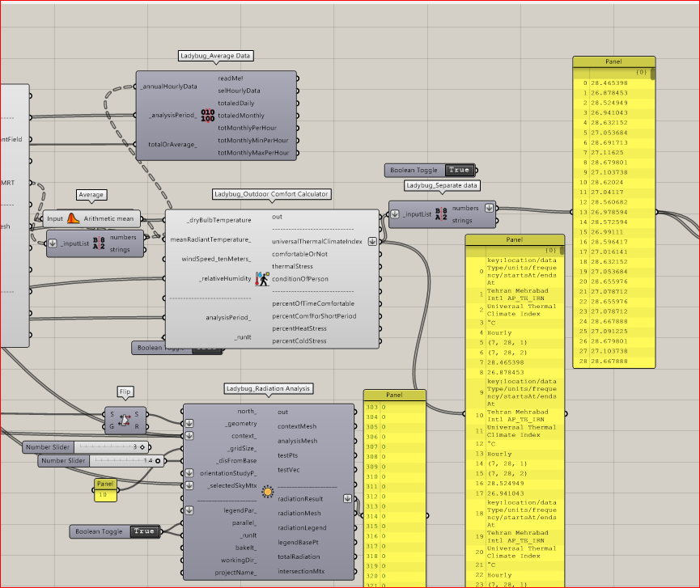Click the Ladybug_Average Data label

click(x=215, y=56)
